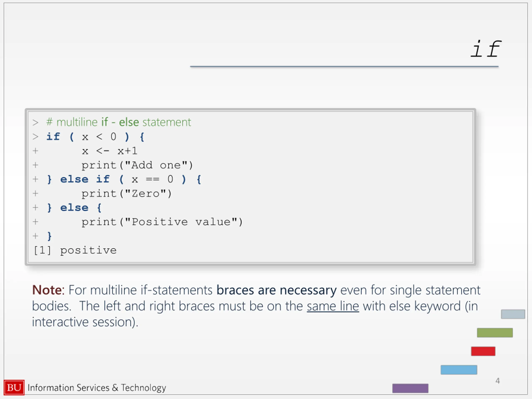Viewport: 532px width, 399px height.
Task: Click the gray-blue decorative rectangle
Action: click(513, 314)
